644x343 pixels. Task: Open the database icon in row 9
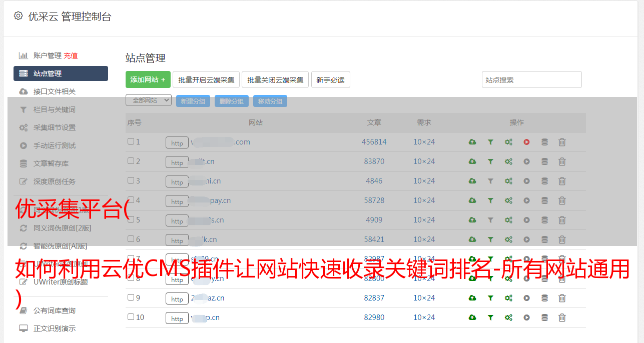point(544,298)
